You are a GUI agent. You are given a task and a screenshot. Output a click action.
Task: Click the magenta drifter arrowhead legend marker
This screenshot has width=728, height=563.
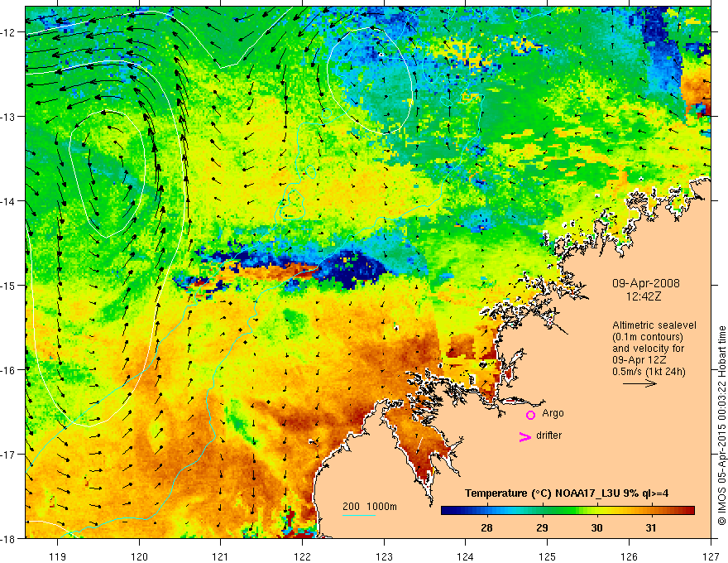[x=525, y=436]
